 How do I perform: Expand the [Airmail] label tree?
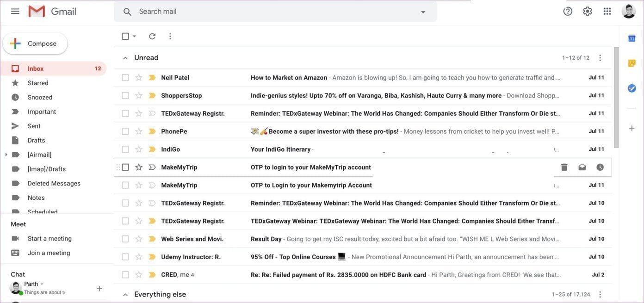[6, 155]
